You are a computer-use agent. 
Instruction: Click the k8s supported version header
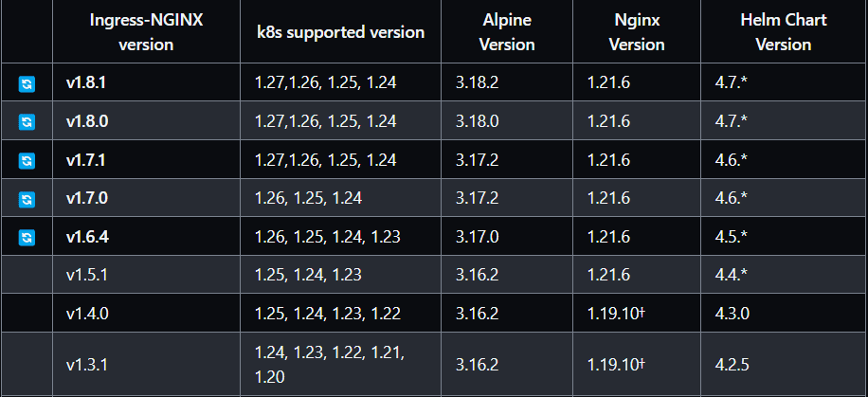click(340, 32)
